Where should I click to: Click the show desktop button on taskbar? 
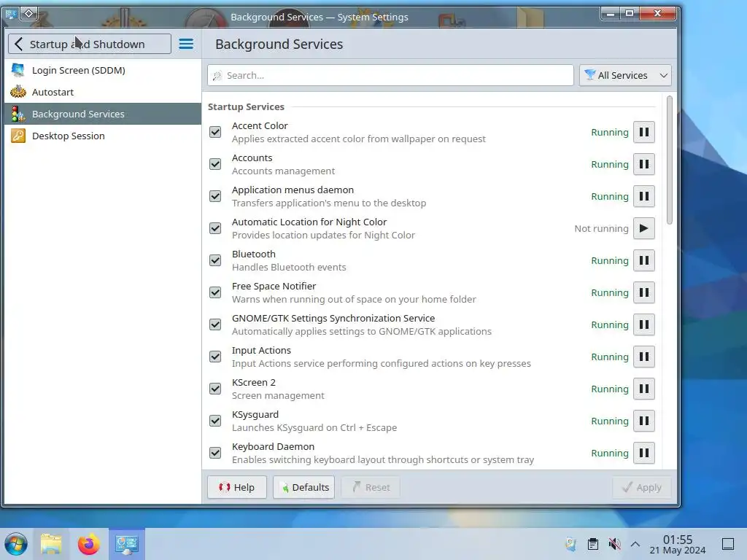pyautogui.click(x=728, y=544)
